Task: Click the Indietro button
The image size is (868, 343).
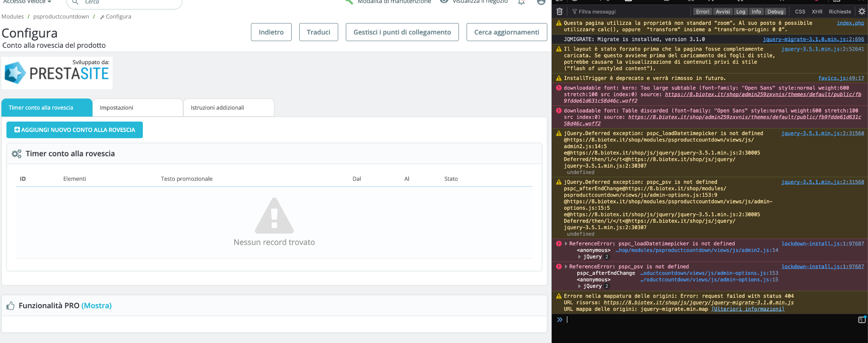Action: pyautogui.click(x=271, y=32)
